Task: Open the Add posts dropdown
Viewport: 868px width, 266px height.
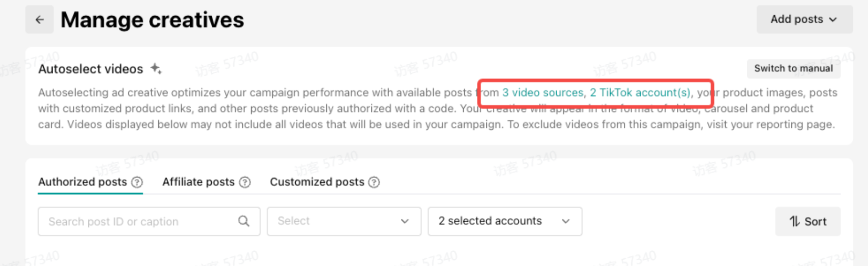Action: coord(804,20)
